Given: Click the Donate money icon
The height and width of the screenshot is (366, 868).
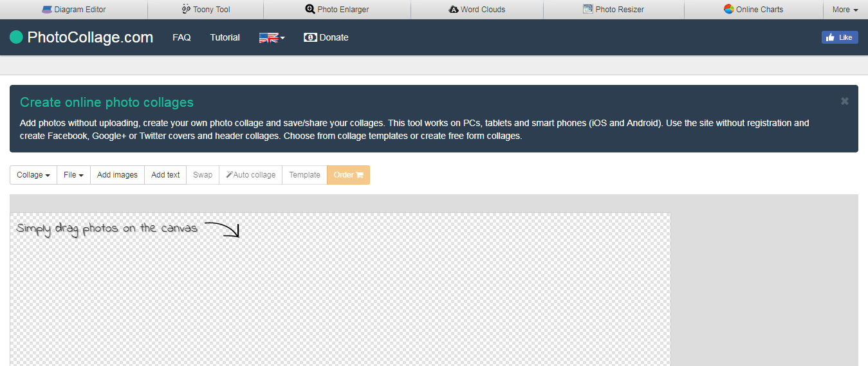Looking at the screenshot, I should (x=310, y=37).
